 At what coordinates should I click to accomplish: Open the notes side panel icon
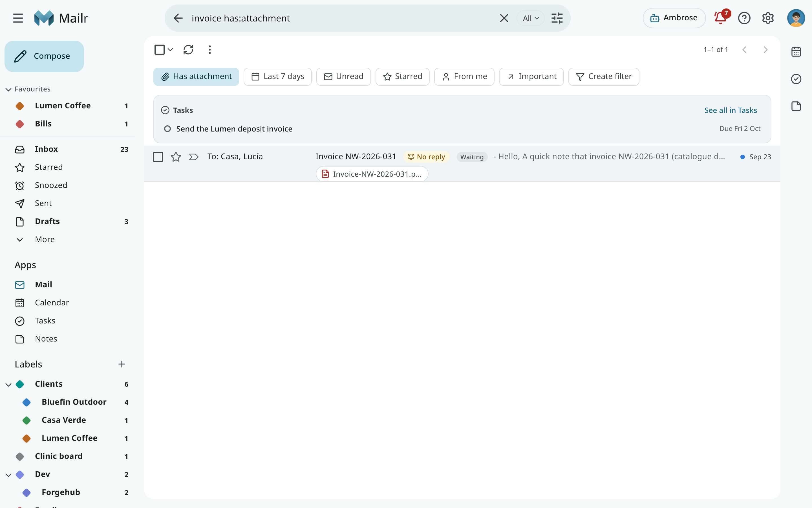[x=796, y=106]
